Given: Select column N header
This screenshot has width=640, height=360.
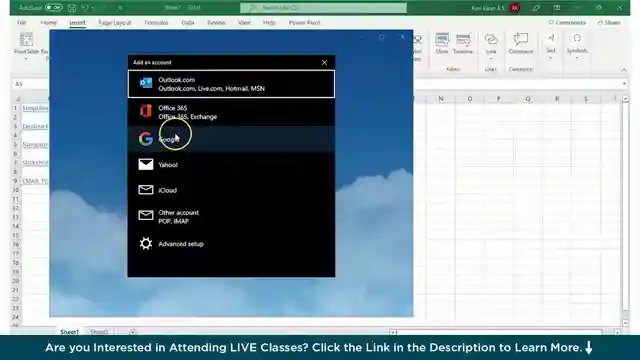Looking at the screenshot, I should pos(441,99).
